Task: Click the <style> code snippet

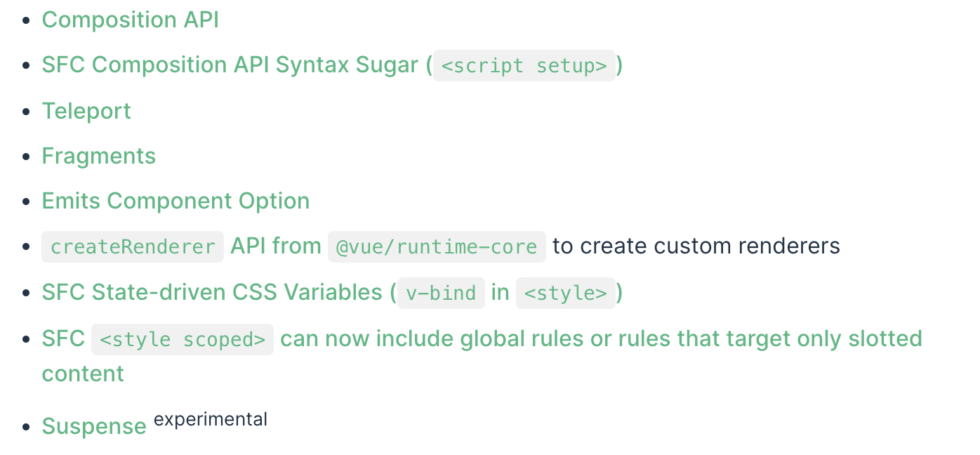Action: pos(566,293)
